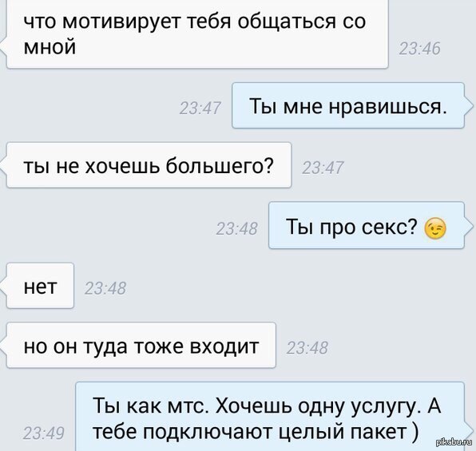Click the 23:48 timestamp beside 'но он туда тоже входит'

point(307,348)
